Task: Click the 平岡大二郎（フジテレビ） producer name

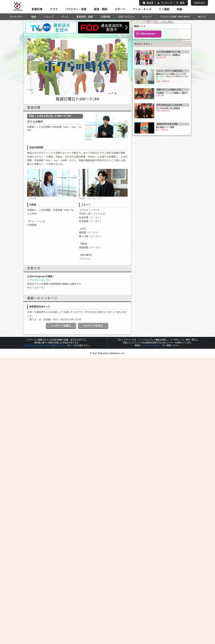Action: [93, 214]
